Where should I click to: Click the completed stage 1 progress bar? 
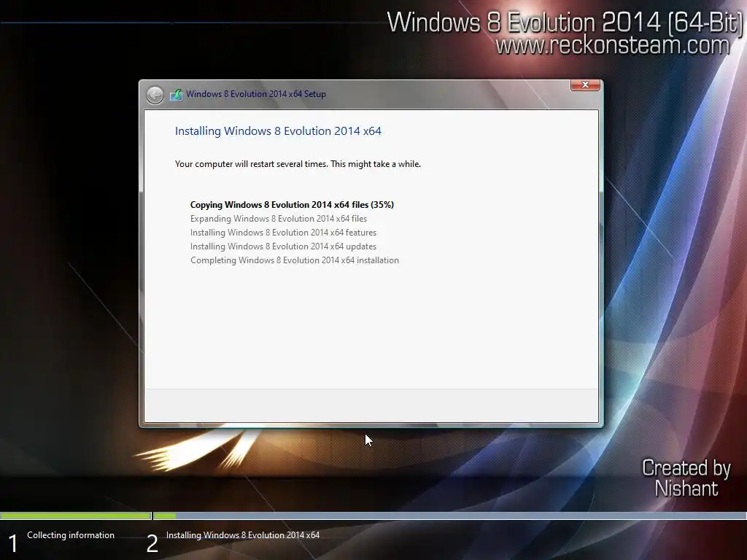(75, 516)
